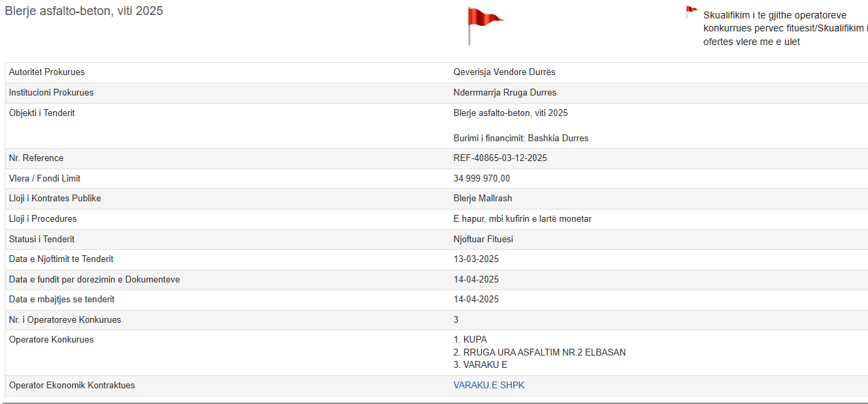Click the Burimi i financimit: Bashkia Durres text
This screenshot has height=404, width=868.
coord(521,139)
